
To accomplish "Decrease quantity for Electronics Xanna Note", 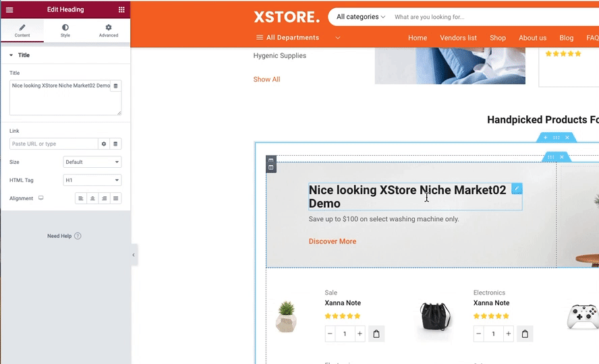I will tap(479, 334).
